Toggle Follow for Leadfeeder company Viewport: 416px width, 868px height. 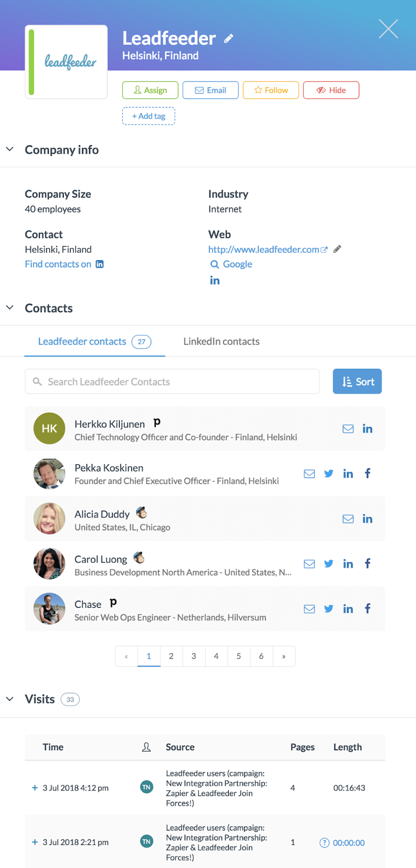tap(271, 90)
